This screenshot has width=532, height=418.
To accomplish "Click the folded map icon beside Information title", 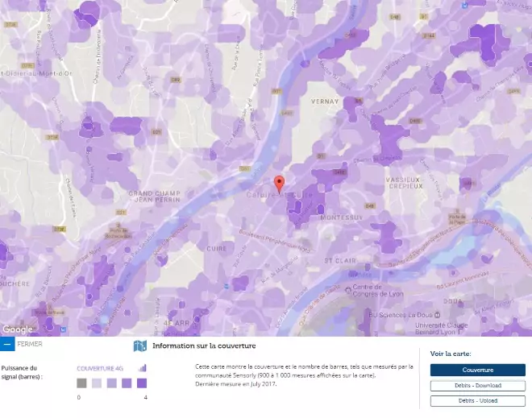I will click(x=140, y=346).
